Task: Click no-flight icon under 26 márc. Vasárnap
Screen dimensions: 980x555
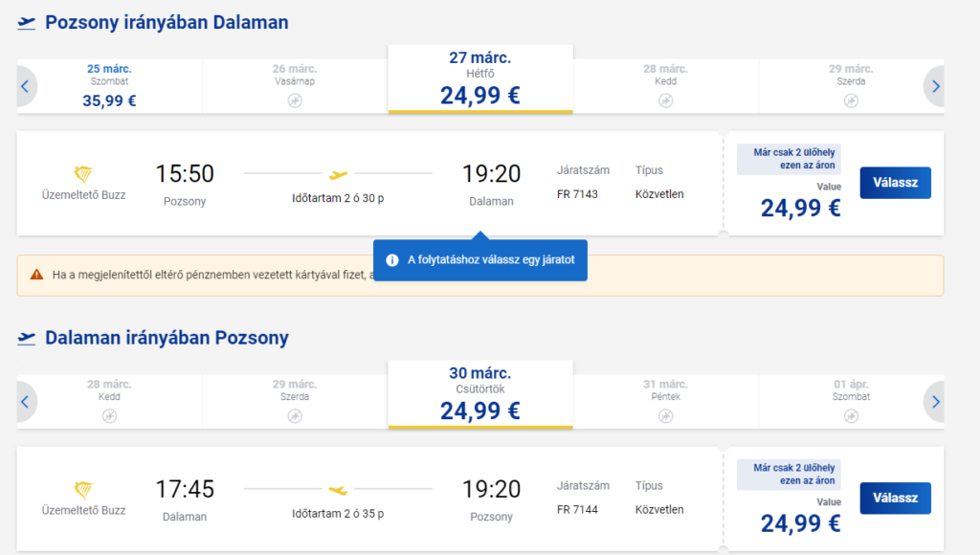Action: point(295,100)
